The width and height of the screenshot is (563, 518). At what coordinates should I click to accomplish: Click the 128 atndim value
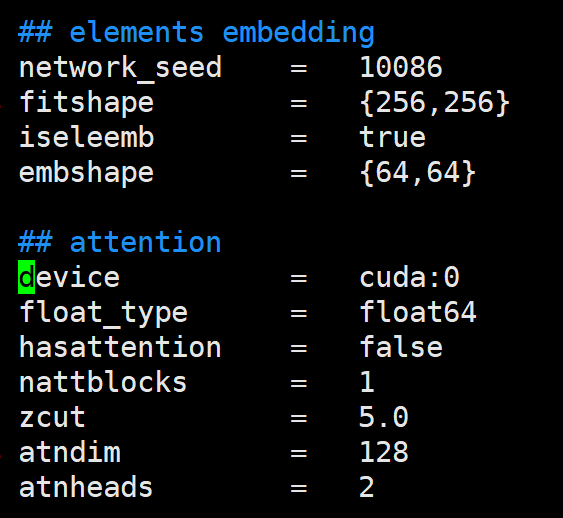384,452
